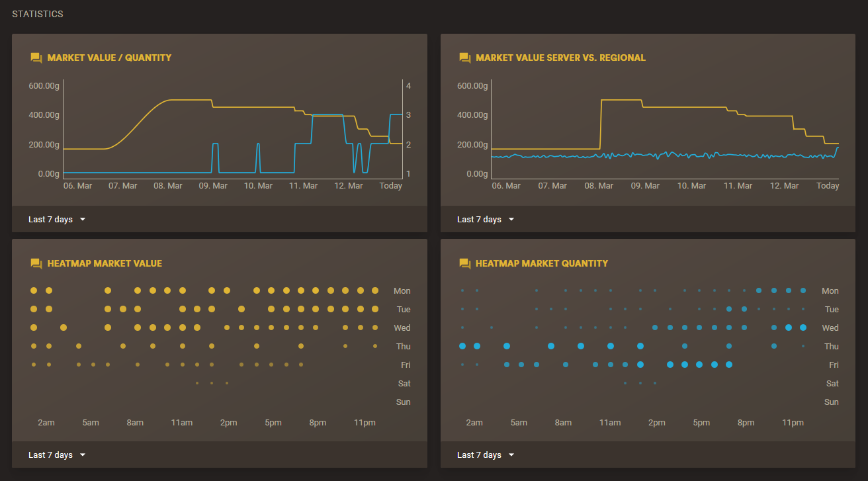Click the 200.00g axis label in Server vs. Regional chart
The width and height of the screenshot is (868, 481).
[473, 144]
